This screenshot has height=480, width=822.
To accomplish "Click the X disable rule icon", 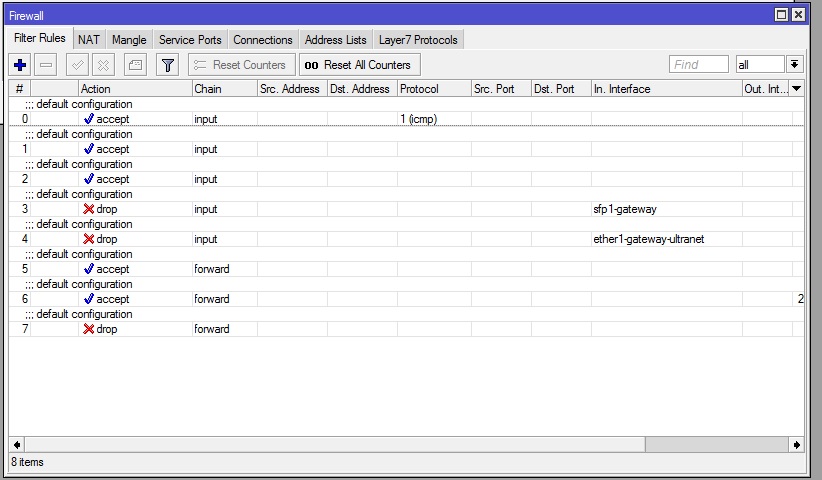I will (104, 65).
